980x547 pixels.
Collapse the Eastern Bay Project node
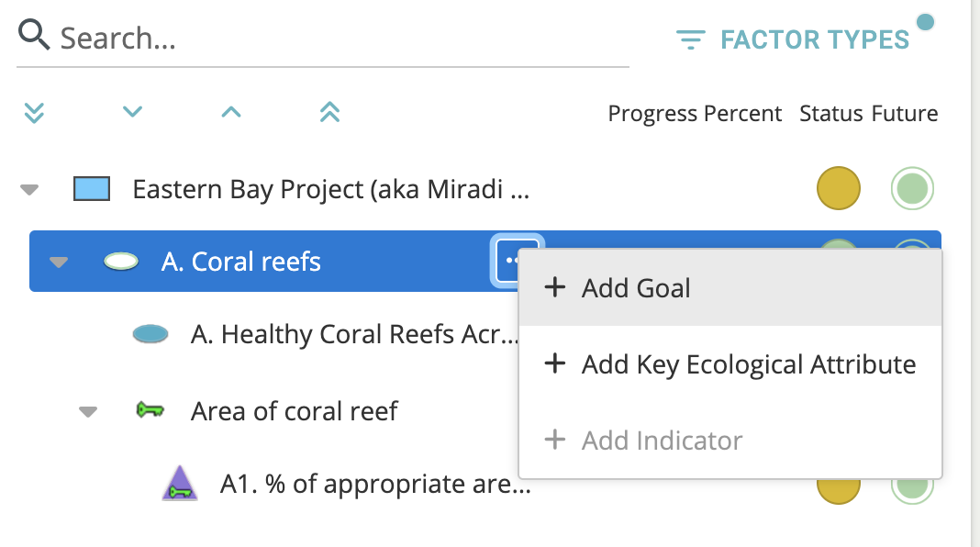click(x=30, y=190)
